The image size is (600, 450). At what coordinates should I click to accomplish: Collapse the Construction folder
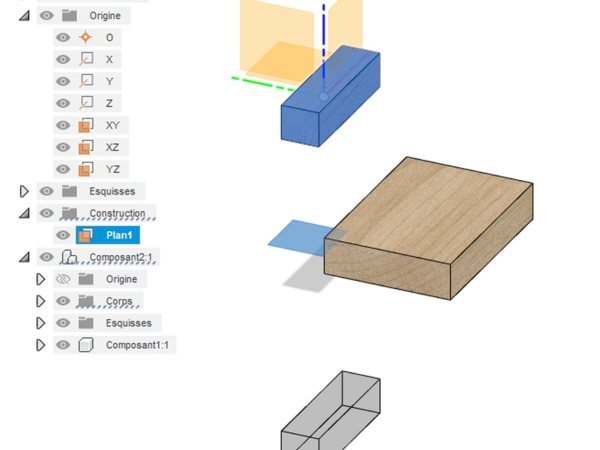point(25,213)
